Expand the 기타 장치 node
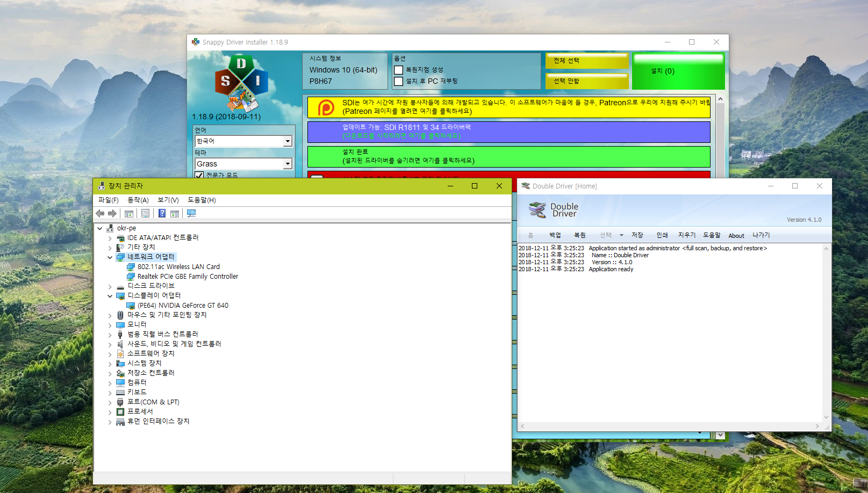The image size is (868, 493). pos(110,248)
